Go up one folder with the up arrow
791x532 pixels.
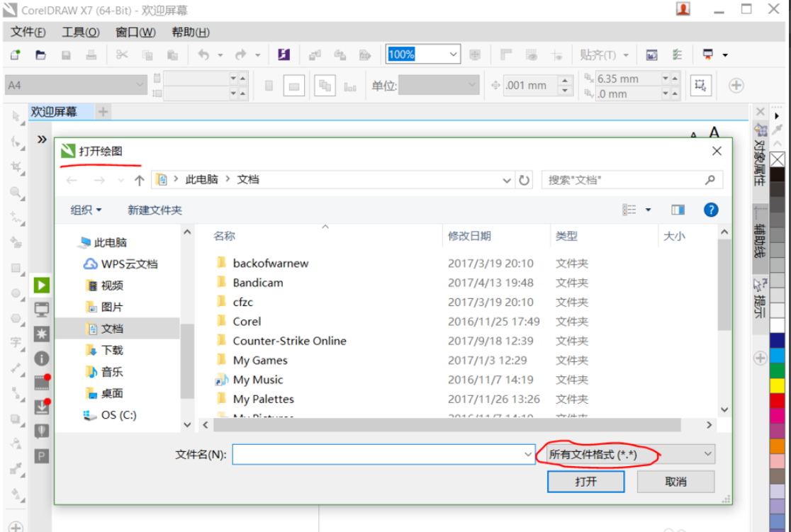tap(139, 180)
